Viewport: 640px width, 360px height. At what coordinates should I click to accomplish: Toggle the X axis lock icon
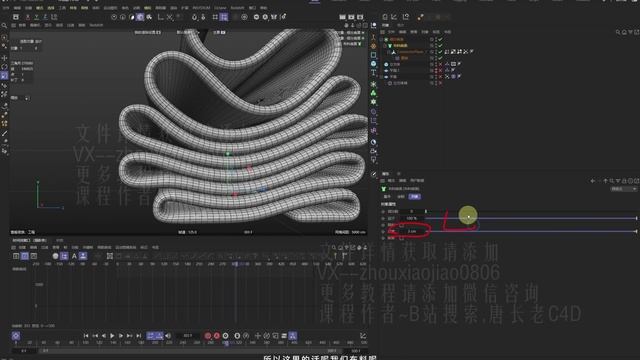click(27, 17)
